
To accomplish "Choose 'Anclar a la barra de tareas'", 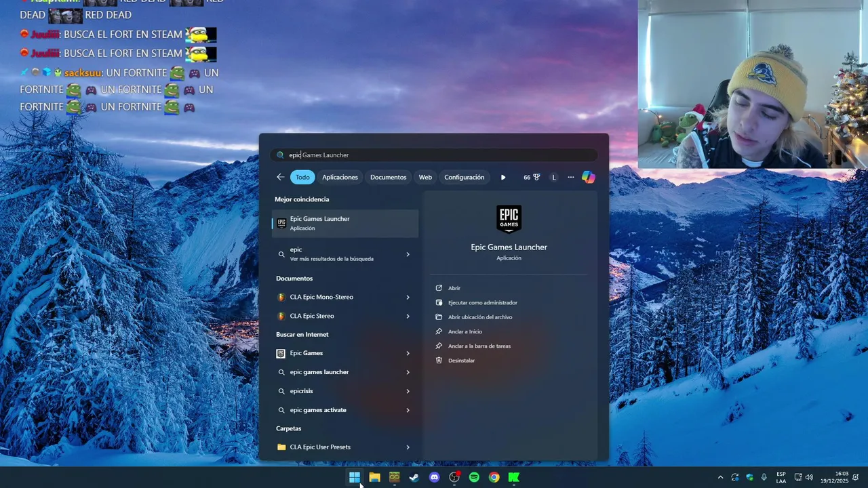I will (479, 346).
